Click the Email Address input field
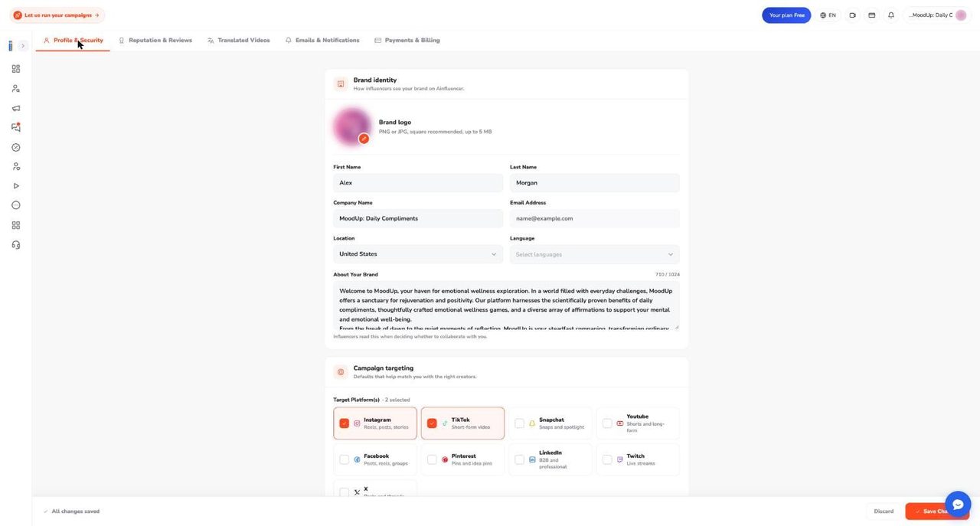Screen dimensions: 980x526 click(x=595, y=218)
